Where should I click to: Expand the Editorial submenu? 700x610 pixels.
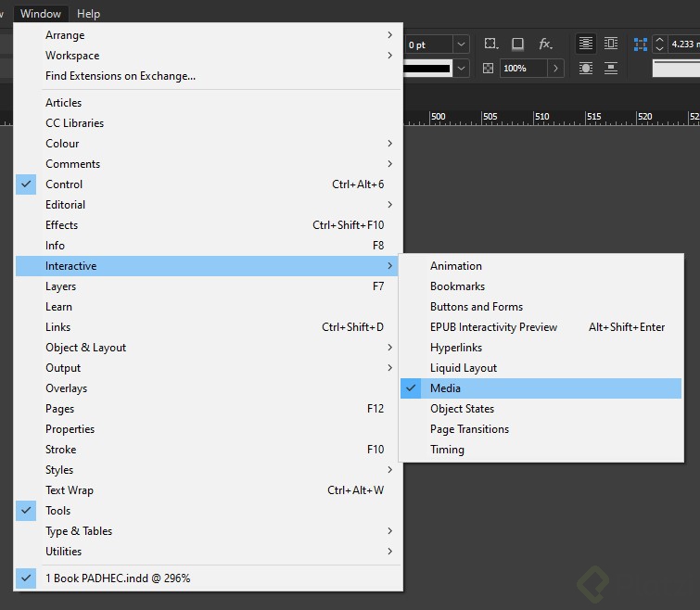click(x=209, y=204)
